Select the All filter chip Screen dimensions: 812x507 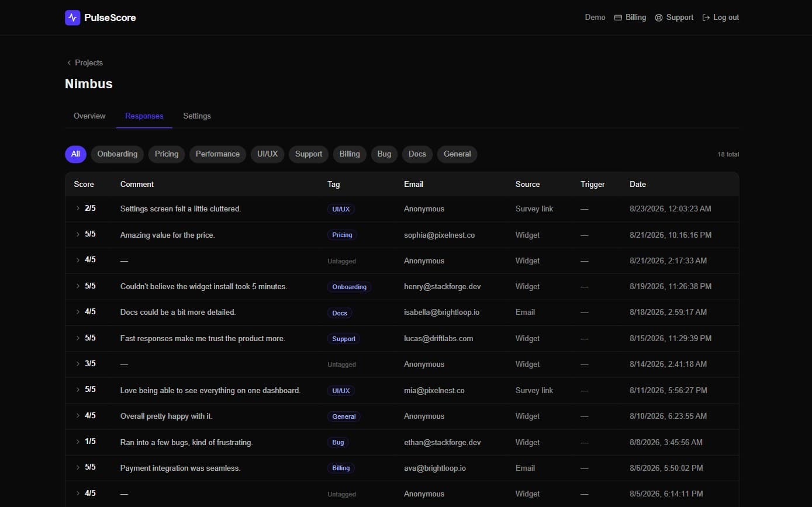coord(75,154)
